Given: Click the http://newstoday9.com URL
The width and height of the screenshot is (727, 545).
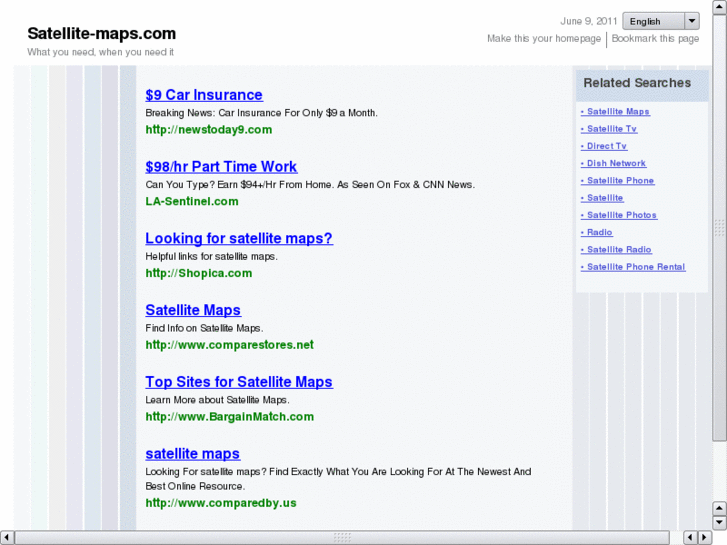Looking at the screenshot, I should tap(209, 130).
